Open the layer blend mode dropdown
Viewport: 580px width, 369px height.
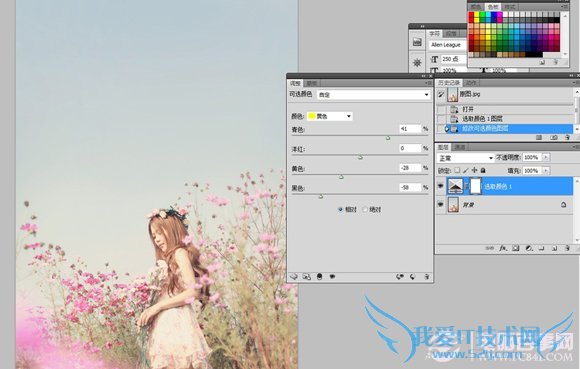pyautogui.click(x=466, y=158)
